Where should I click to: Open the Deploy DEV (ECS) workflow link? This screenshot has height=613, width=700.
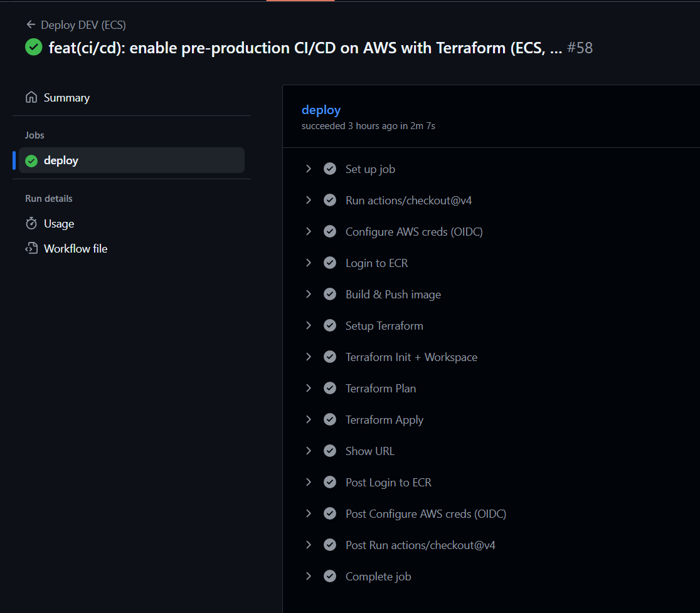click(83, 25)
